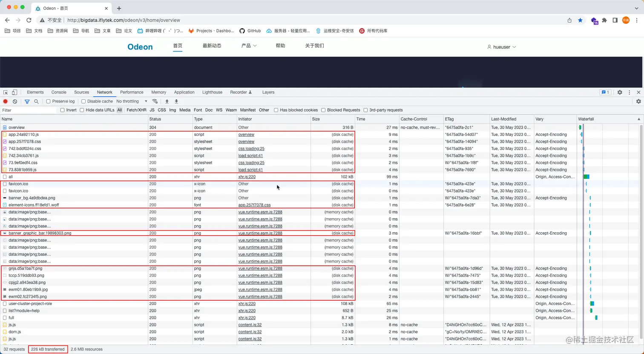The height and width of the screenshot is (354, 644).
Task: Open the No throttling dropdown
Action: pyautogui.click(x=132, y=101)
